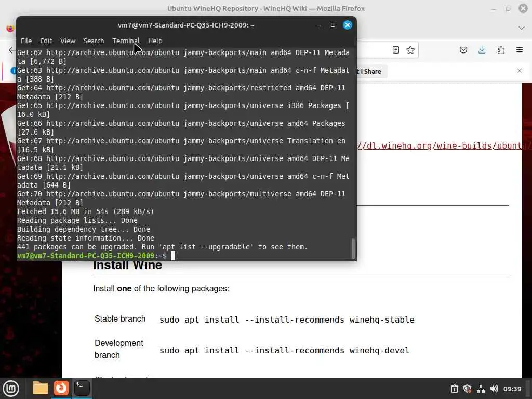The height and width of the screenshot is (399, 532).
Task: Click the winehq-stable install command
Action: click(x=287, y=320)
